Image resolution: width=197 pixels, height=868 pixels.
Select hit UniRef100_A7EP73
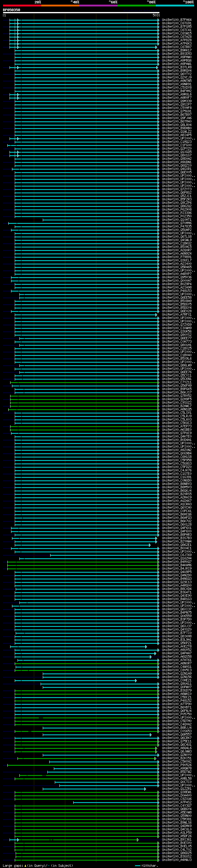[176, 426]
